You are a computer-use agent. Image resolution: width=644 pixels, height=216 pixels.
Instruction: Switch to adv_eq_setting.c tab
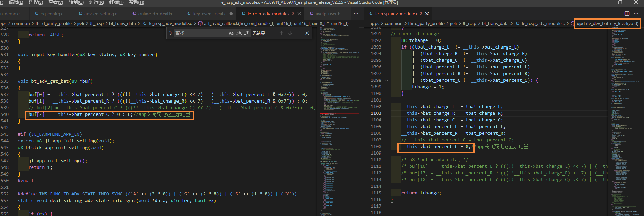[98, 14]
